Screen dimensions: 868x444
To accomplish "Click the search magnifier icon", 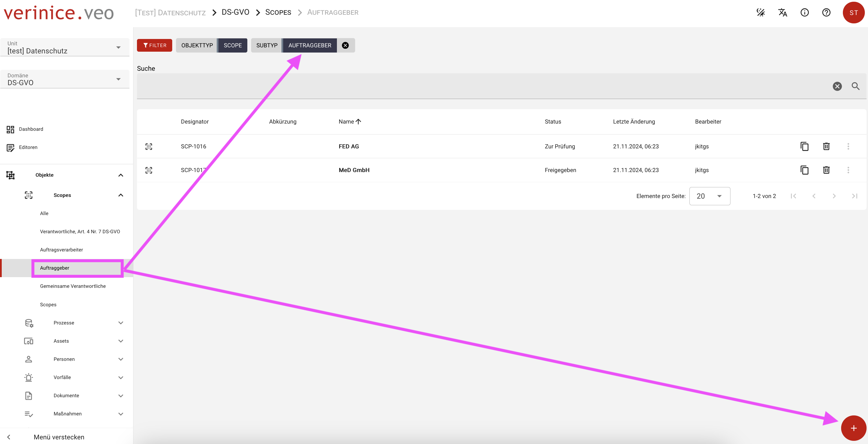I will [855, 86].
